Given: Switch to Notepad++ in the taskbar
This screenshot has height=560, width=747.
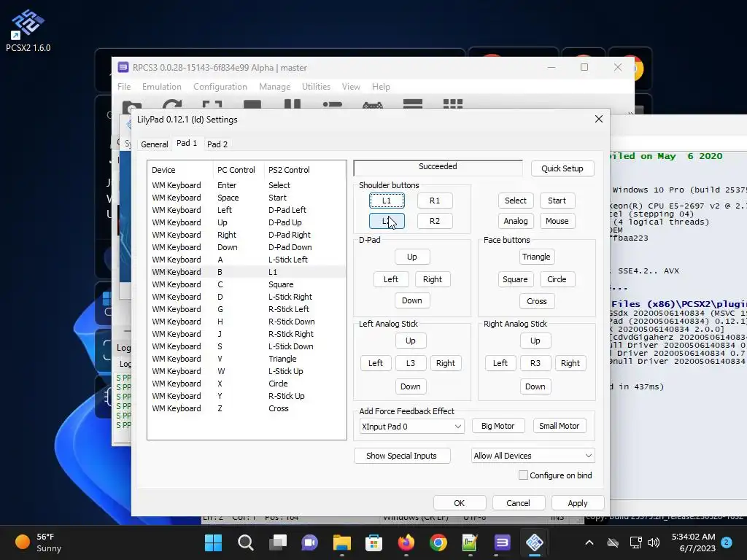Looking at the screenshot, I should (x=470, y=542).
